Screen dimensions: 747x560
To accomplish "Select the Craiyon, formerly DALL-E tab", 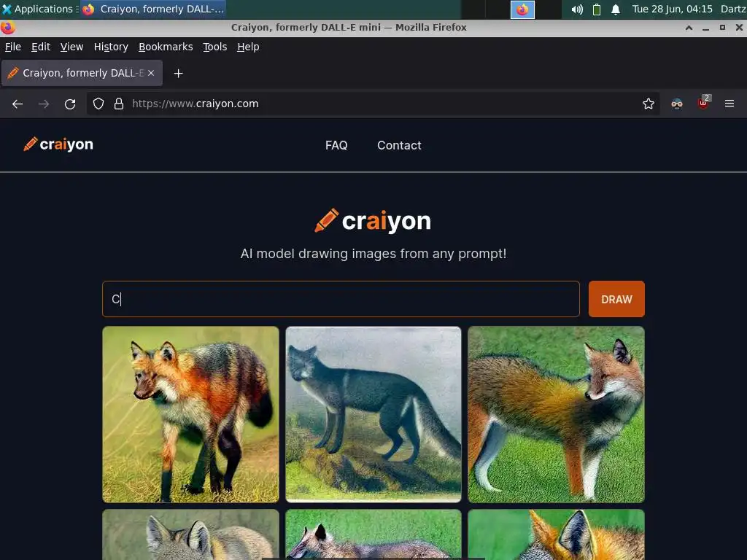I will (x=82, y=73).
